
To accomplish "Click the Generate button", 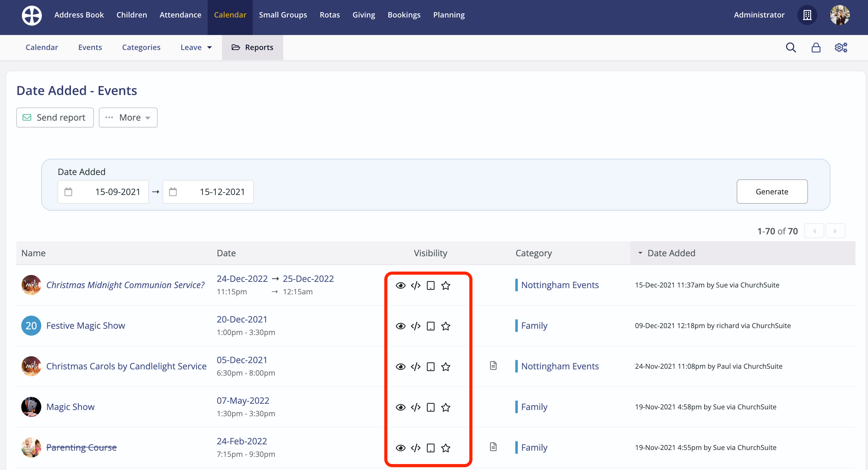I will (772, 192).
